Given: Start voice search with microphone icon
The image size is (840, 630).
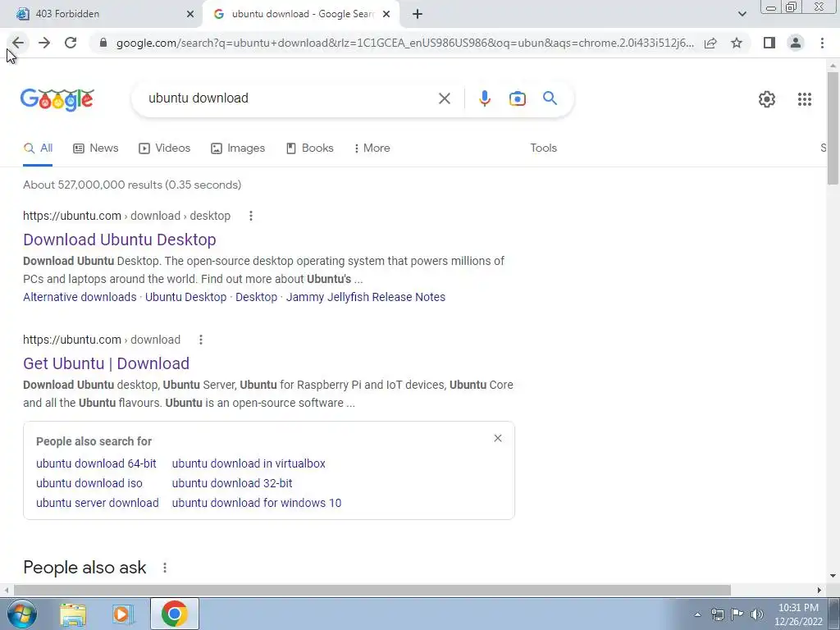Looking at the screenshot, I should click(484, 98).
